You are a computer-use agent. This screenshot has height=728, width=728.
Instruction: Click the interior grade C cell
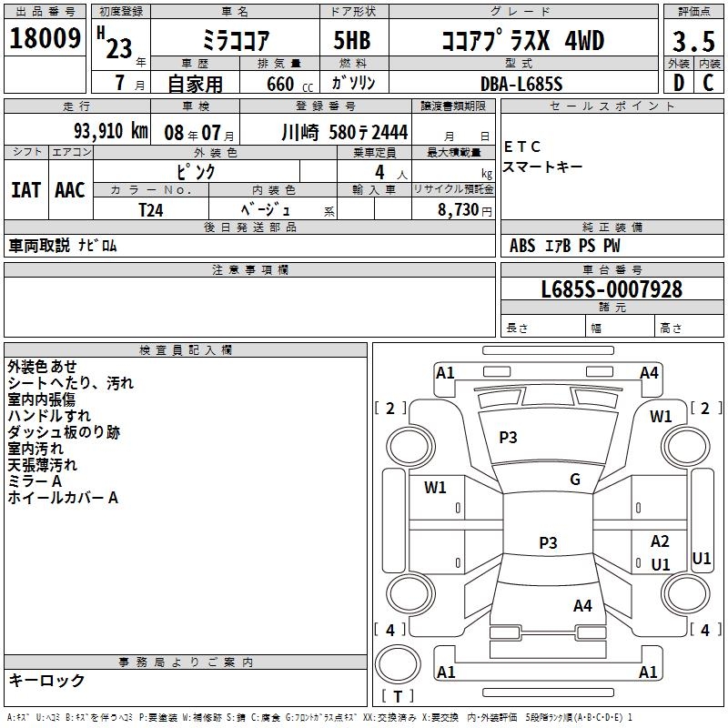708,83
